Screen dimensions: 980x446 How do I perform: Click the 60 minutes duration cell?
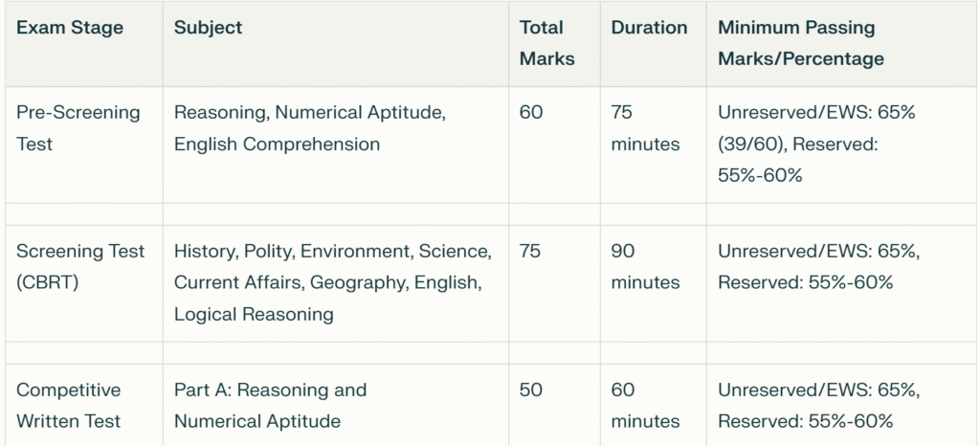[653, 405]
